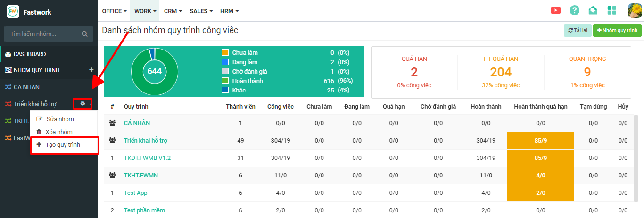Choose Tạo quy trình in context menu
Image resolution: width=644 pixels, height=218 pixels.
(63, 145)
